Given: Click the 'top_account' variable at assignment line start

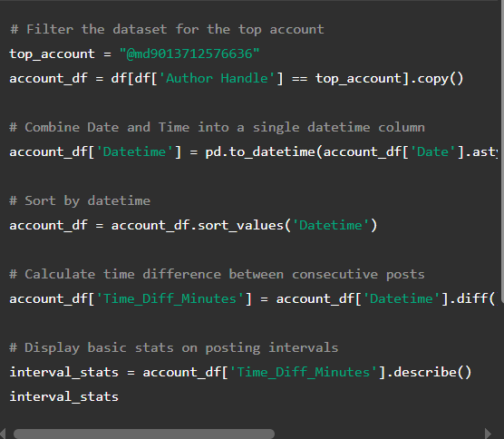Looking at the screenshot, I should (53, 54).
